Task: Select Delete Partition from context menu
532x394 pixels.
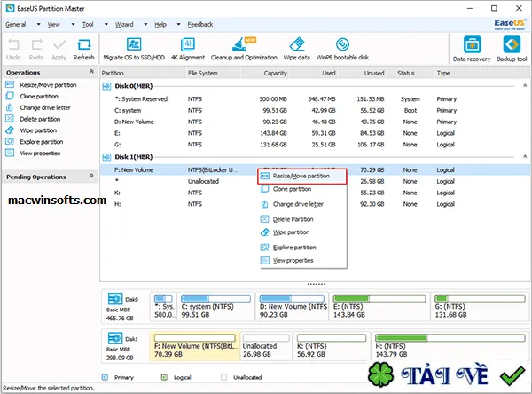Action: [x=293, y=219]
